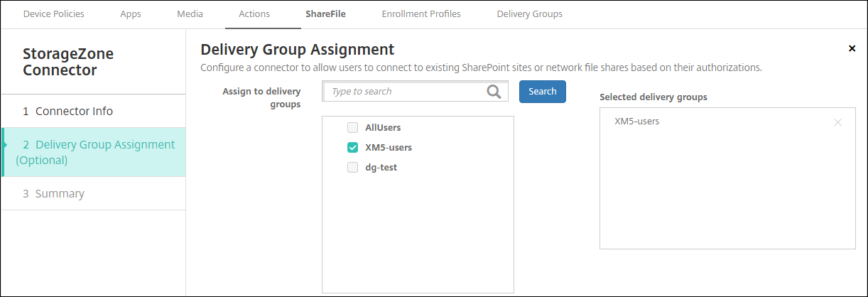Switch to the Apps tab
Image resolution: width=868 pixels, height=297 pixels.
click(x=130, y=13)
